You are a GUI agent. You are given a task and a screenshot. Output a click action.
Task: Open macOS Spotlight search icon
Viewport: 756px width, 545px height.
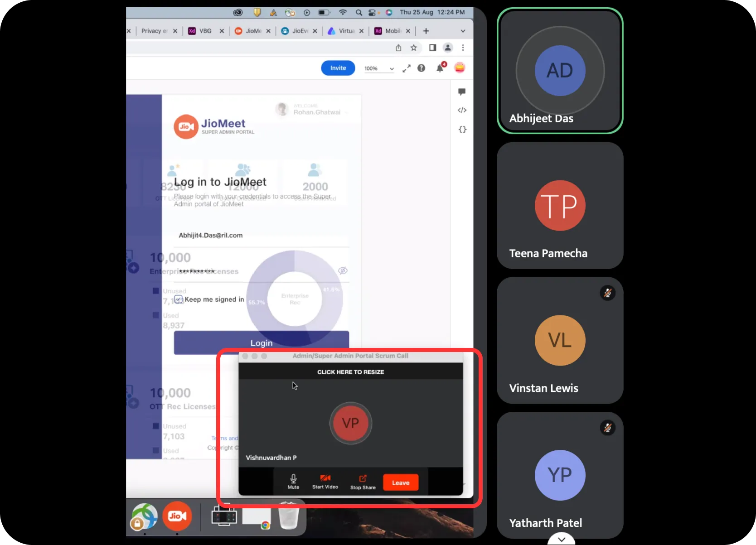click(359, 13)
